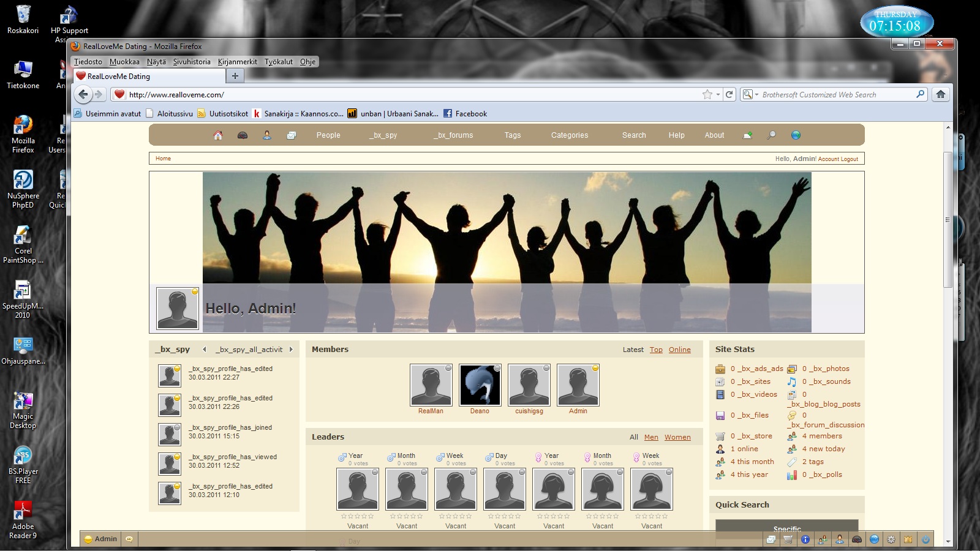Open search engine selector dropdown
The image size is (980, 551).
click(750, 94)
